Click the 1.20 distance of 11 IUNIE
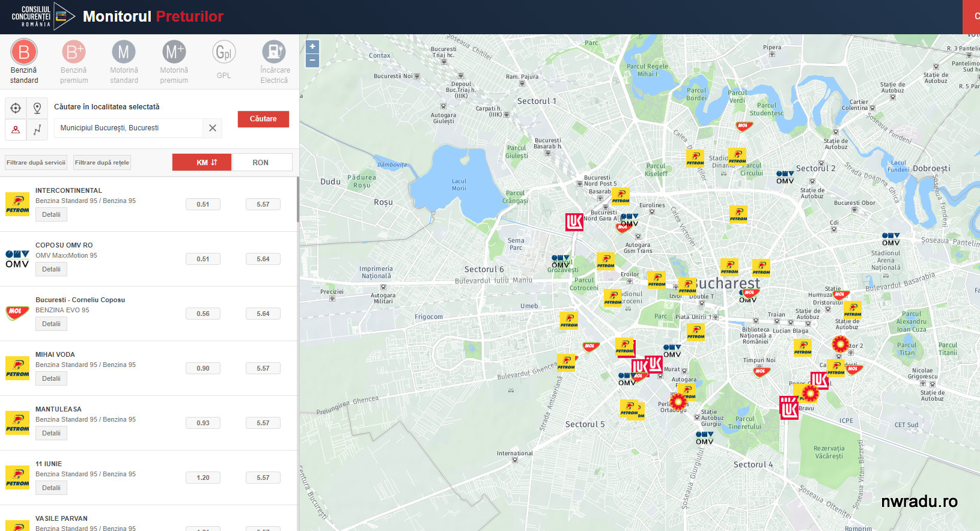The width and height of the screenshot is (980, 531). click(x=203, y=478)
